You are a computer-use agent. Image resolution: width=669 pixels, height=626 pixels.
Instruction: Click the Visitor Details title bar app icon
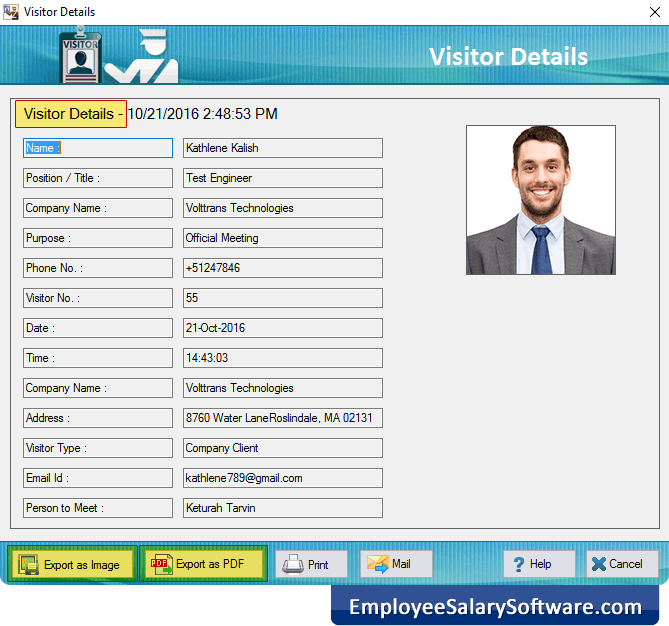(11, 12)
